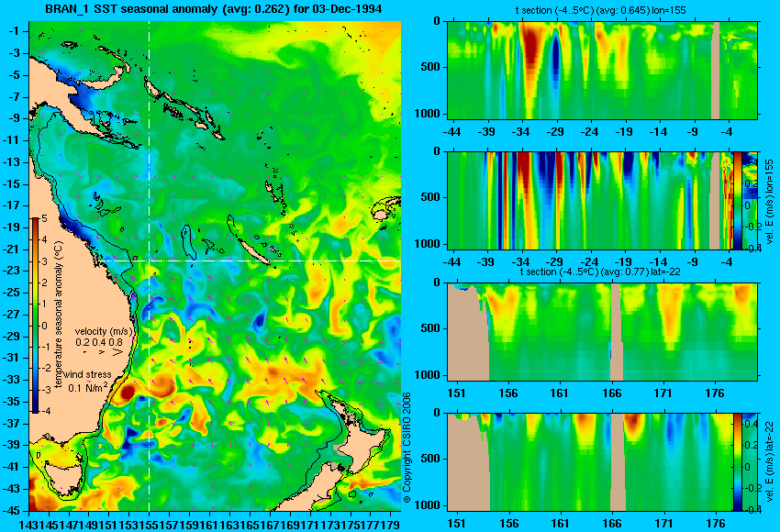Screen dimensions: 780x532
Task: Click the '-33' latitude tick on main map
Action: pyautogui.click(x=12, y=380)
